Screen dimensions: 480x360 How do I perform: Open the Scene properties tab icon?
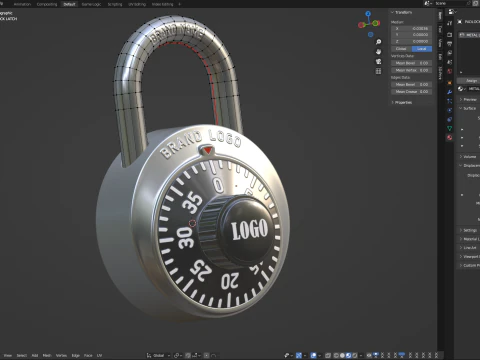pyautogui.click(x=450, y=62)
